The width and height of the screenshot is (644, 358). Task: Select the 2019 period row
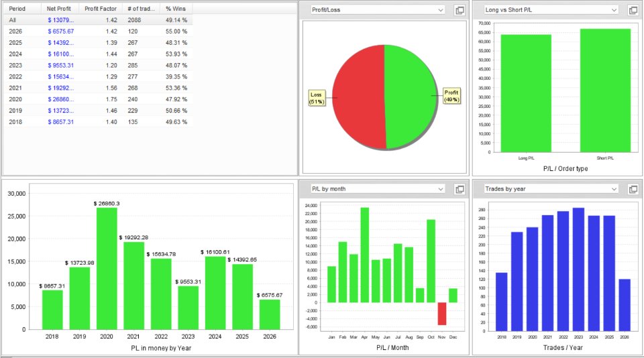click(98, 111)
